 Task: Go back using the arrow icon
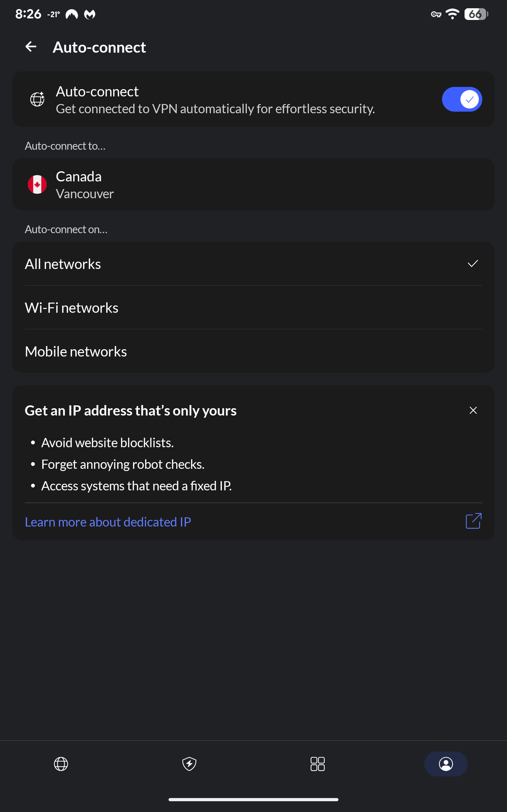coord(31,47)
